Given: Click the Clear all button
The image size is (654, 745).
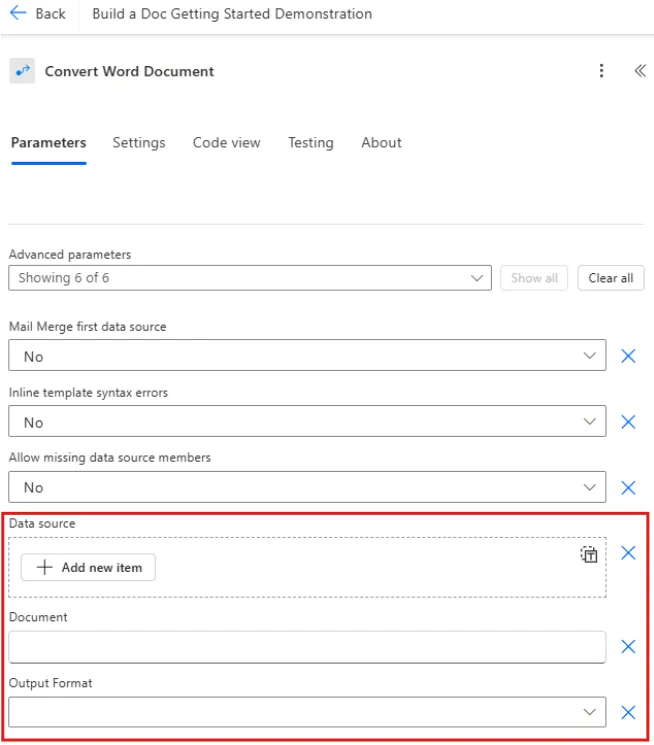Looking at the screenshot, I should [x=611, y=278].
